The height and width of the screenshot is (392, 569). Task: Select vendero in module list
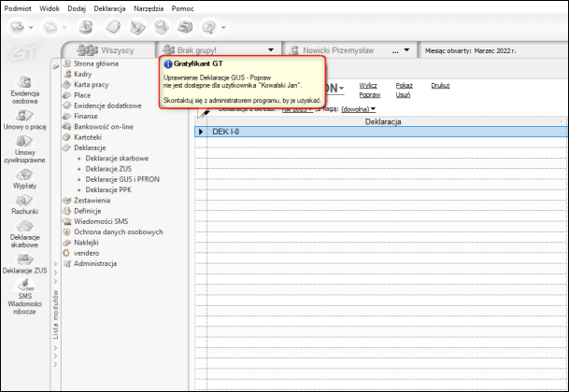coord(81,253)
